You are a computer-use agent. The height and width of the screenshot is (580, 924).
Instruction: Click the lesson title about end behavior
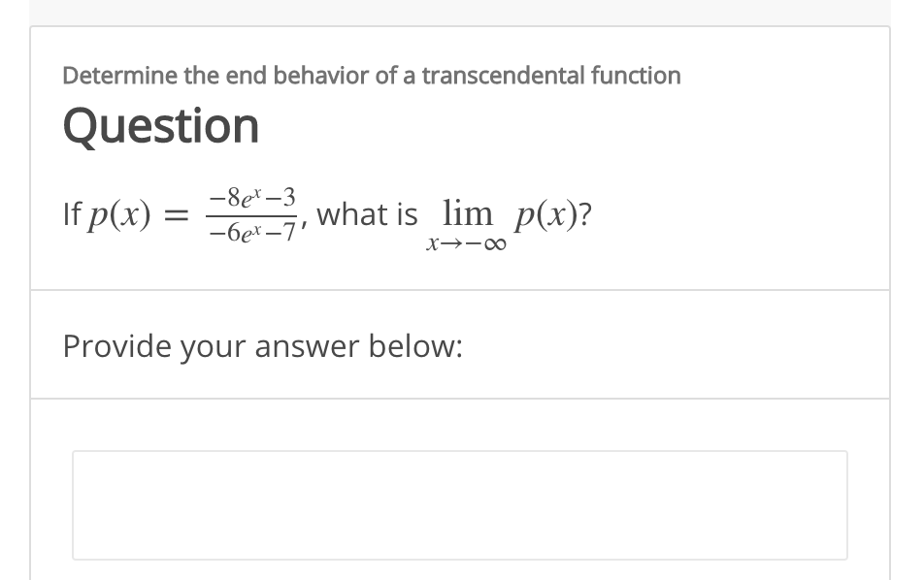tap(371, 76)
